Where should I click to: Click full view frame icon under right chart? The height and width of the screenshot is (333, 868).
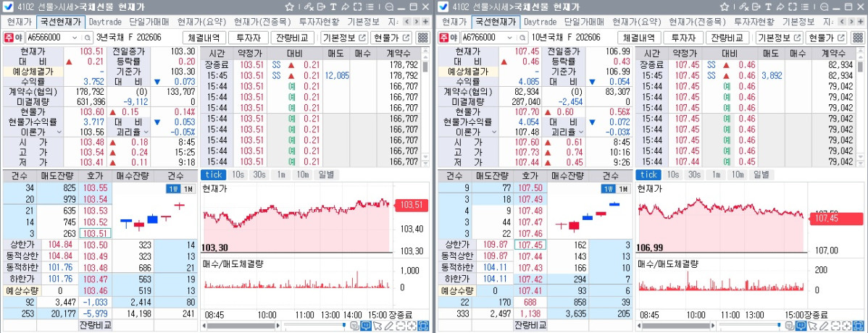coord(859,326)
